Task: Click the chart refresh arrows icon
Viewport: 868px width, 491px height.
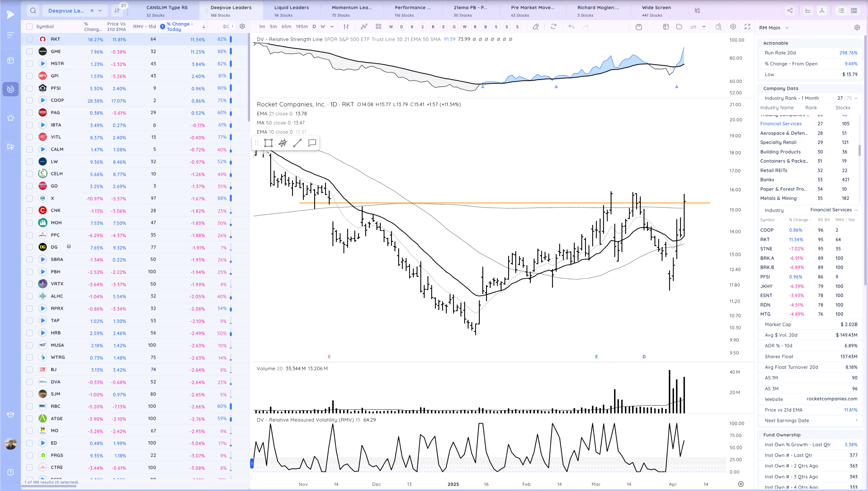Action: 553,27
